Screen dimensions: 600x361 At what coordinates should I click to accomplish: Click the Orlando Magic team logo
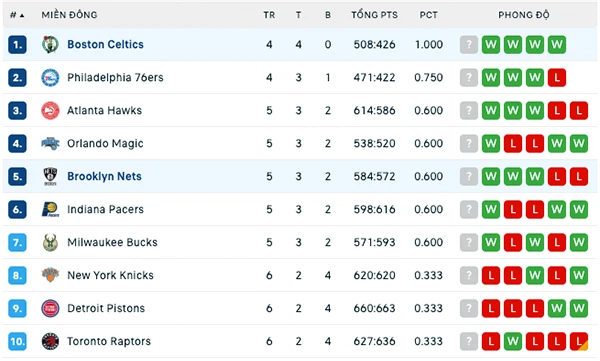(x=50, y=144)
